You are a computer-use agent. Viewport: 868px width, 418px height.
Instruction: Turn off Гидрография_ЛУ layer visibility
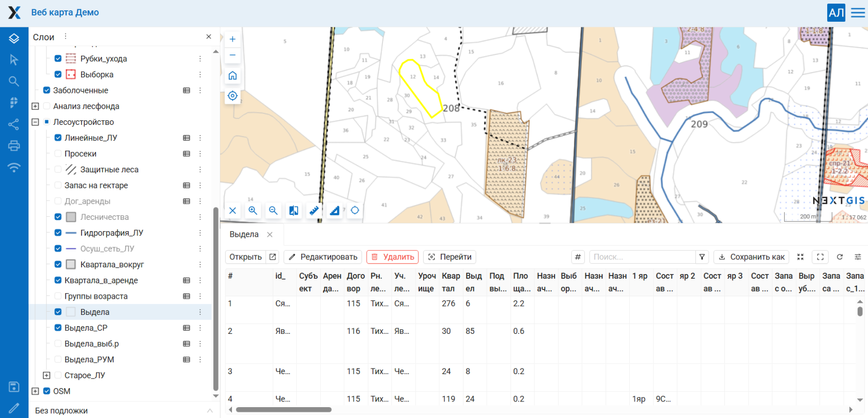point(58,233)
